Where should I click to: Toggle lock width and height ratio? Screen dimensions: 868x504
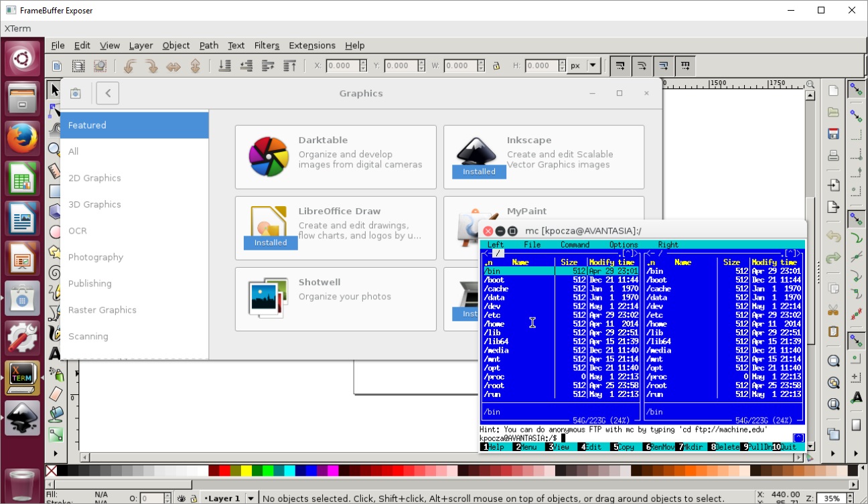[496, 66]
